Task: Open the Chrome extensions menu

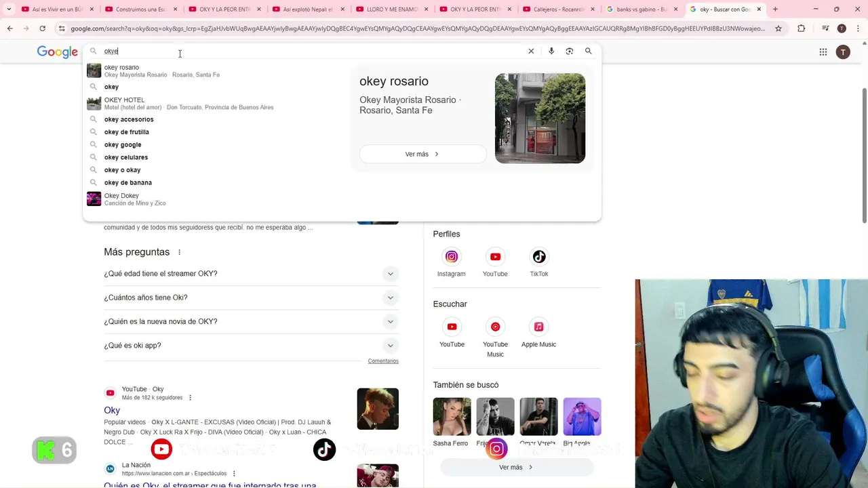Action: click(802, 28)
